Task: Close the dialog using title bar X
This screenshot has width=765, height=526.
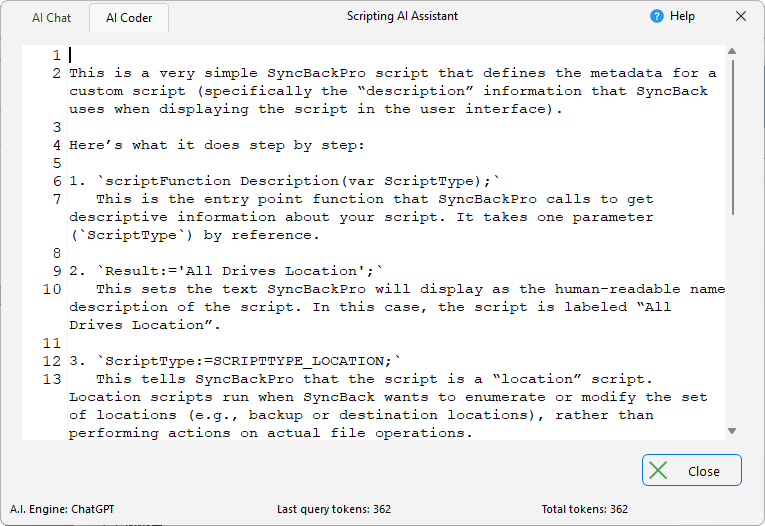Action: pos(741,16)
